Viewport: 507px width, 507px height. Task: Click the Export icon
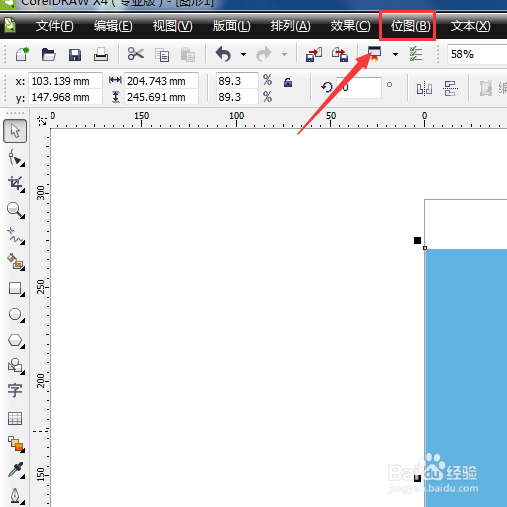pyautogui.click(x=340, y=54)
